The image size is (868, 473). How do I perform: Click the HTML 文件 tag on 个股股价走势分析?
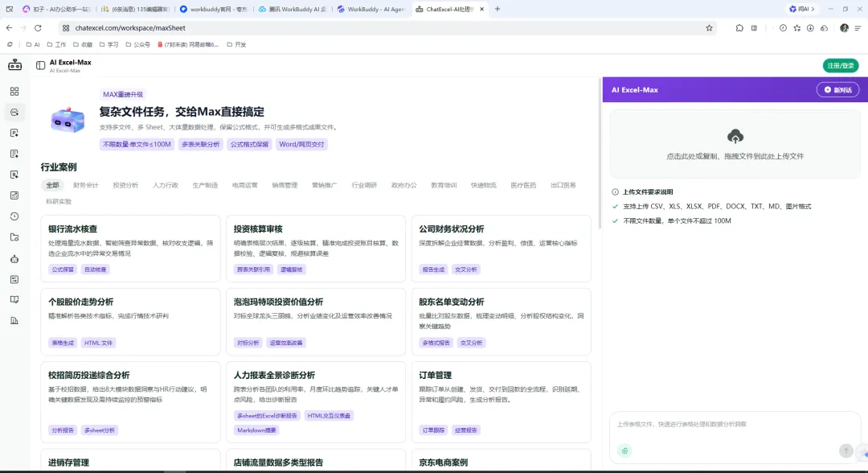99,343
